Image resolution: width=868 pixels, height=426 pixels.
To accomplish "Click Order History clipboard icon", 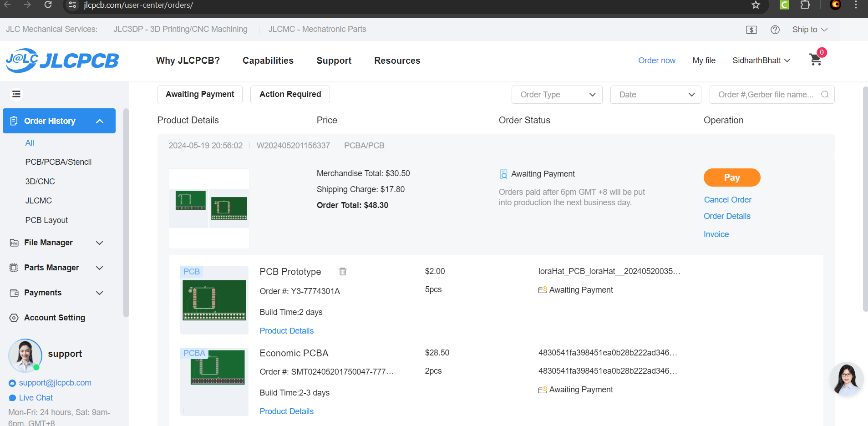I will click(x=14, y=121).
